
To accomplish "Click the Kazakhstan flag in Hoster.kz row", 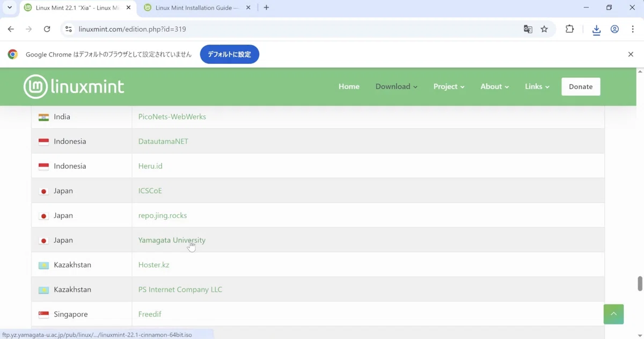I will click(x=43, y=265).
